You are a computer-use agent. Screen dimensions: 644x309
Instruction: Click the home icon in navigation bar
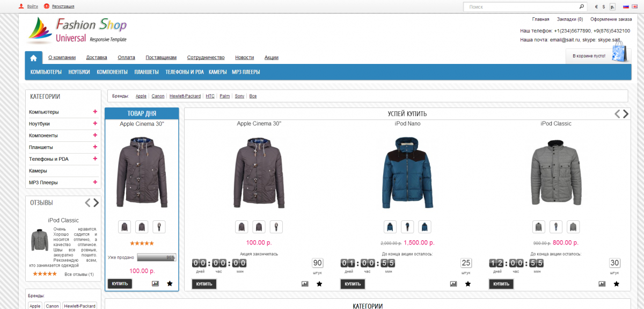[33, 58]
